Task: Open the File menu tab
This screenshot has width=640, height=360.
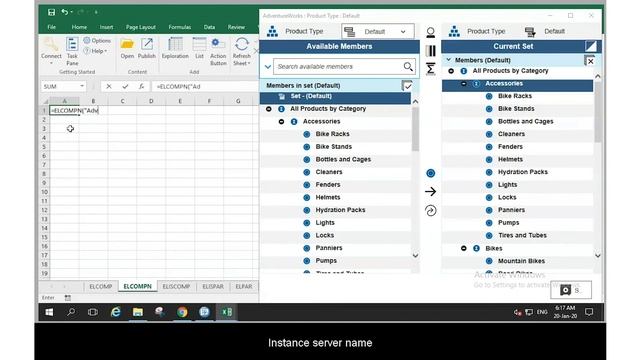Action: (x=51, y=27)
